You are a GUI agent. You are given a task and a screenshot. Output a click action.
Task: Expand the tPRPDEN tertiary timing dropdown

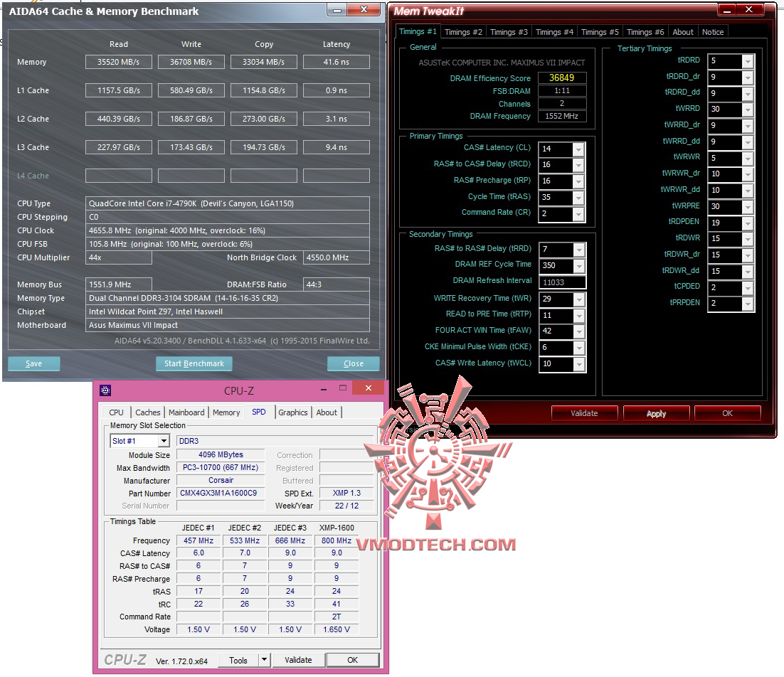pyautogui.click(x=748, y=304)
